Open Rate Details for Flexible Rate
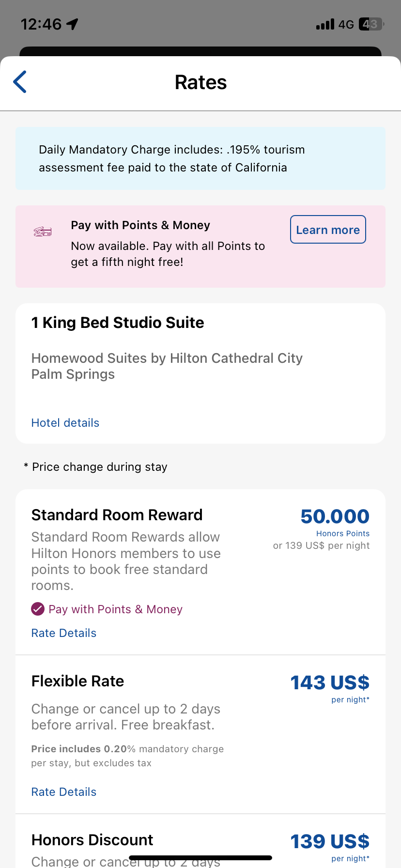Image resolution: width=401 pixels, height=868 pixels. pos(64,792)
